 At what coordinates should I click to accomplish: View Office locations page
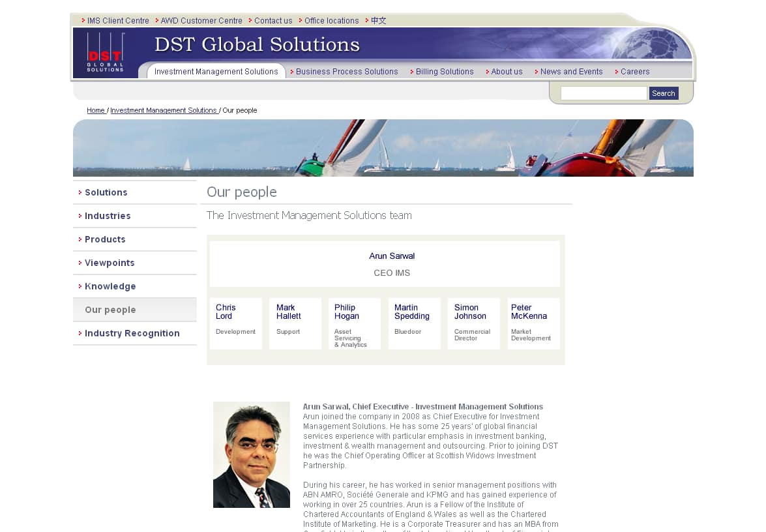pos(331,21)
